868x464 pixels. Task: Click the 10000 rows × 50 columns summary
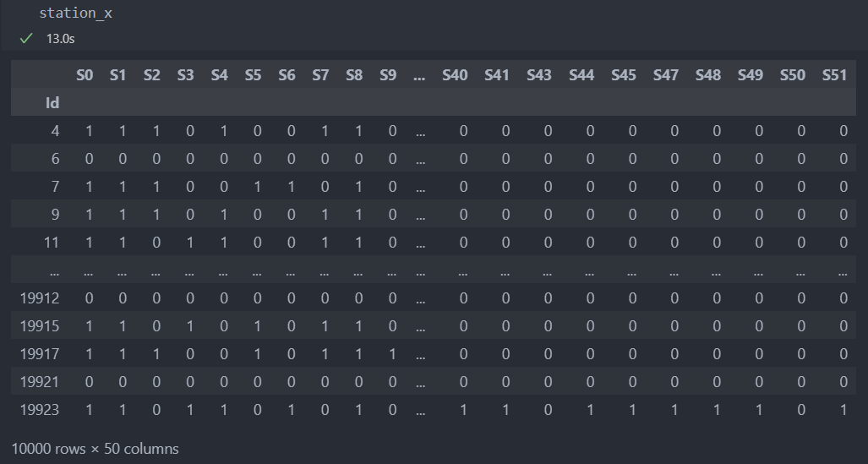pyautogui.click(x=96, y=449)
